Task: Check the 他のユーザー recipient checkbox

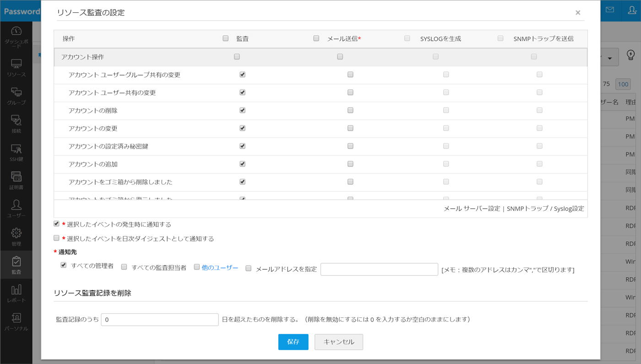Action: [x=196, y=267]
